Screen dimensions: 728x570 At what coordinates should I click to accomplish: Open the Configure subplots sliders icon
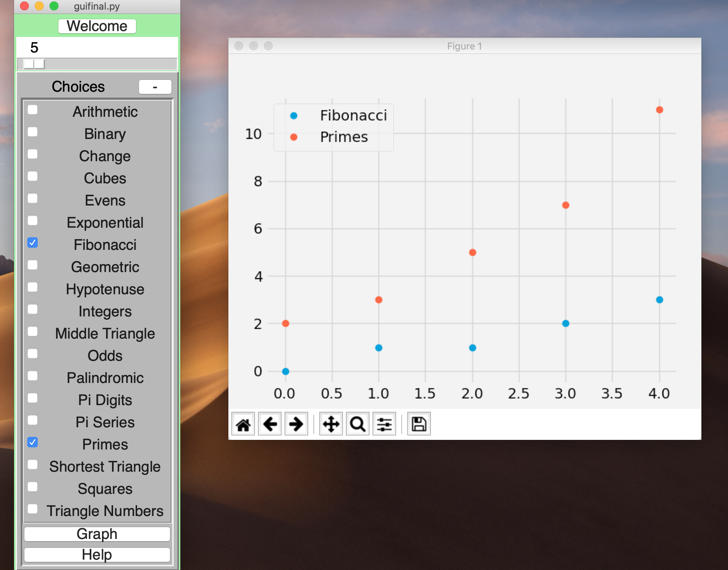tap(384, 424)
